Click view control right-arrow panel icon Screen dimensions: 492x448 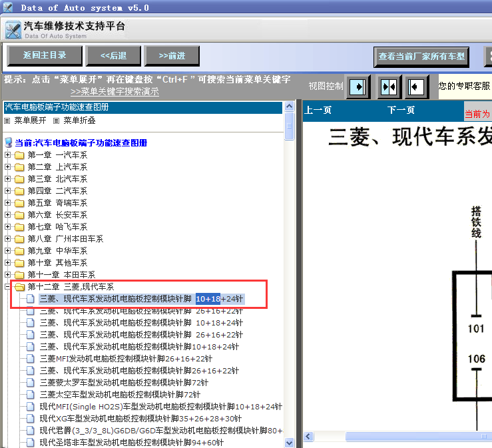pyautogui.click(x=358, y=87)
